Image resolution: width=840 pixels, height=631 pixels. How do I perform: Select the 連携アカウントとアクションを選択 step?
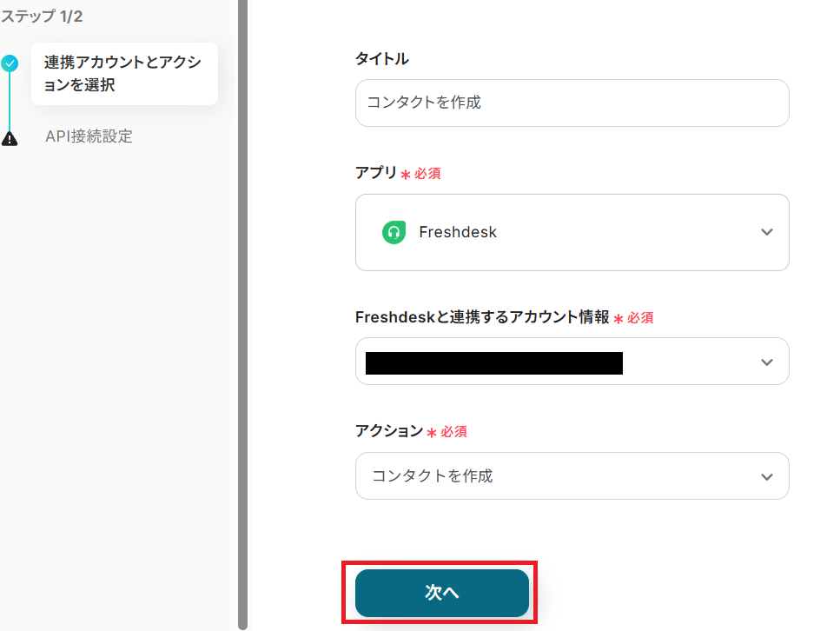[x=123, y=74]
